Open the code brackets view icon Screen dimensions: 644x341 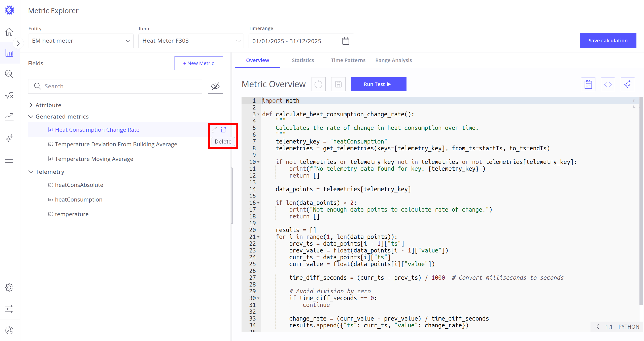[x=608, y=84]
